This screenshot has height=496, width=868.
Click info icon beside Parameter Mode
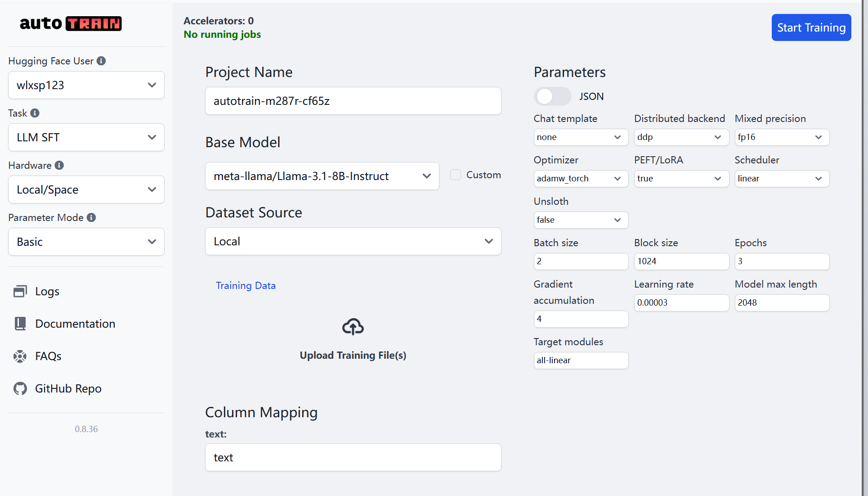coord(91,217)
